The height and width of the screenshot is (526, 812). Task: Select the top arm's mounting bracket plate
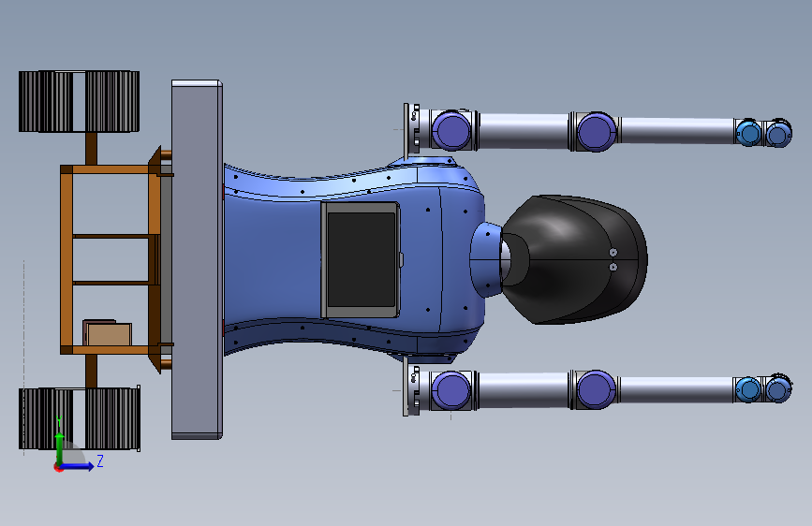(x=406, y=130)
